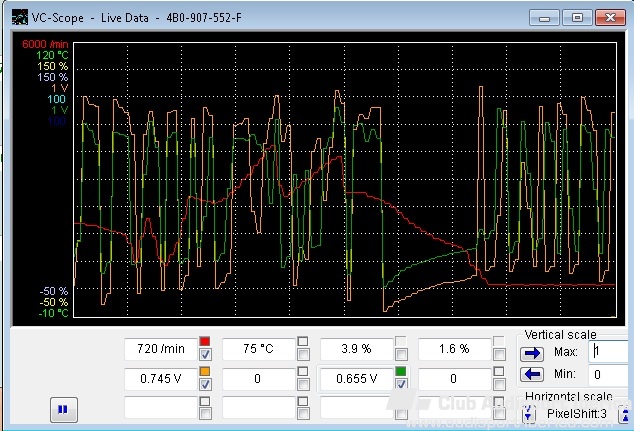Image resolution: width=634 pixels, height=431 pixels.
Task: Select the 0.745 V value field
Action: point(161,379)
